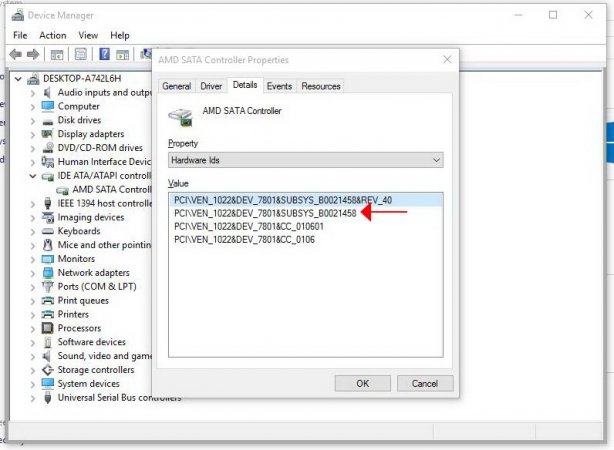The width and height of the screenshot is (614, 450).
Task: Click the Cancel button
Action: pos(425,383)
